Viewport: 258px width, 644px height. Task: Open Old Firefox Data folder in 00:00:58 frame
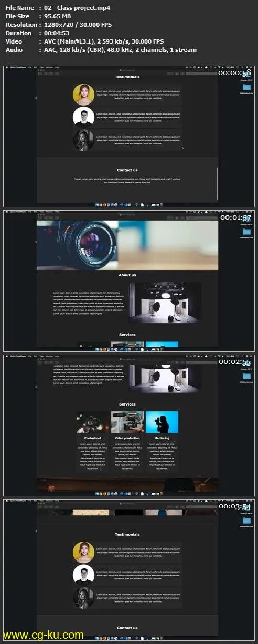(x=247, y=88)
